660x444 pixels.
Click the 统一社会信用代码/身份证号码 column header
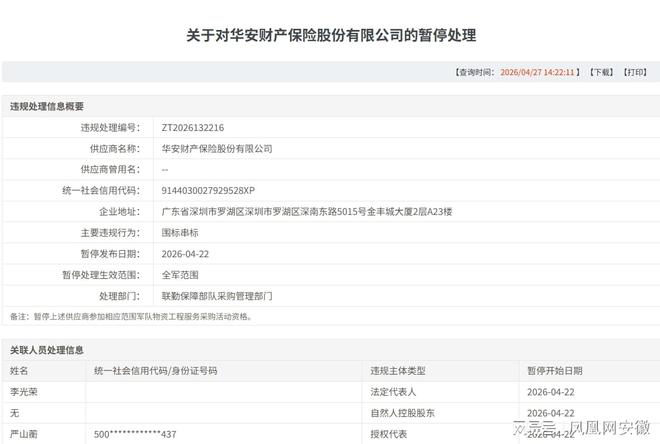[x=156, y=371]
